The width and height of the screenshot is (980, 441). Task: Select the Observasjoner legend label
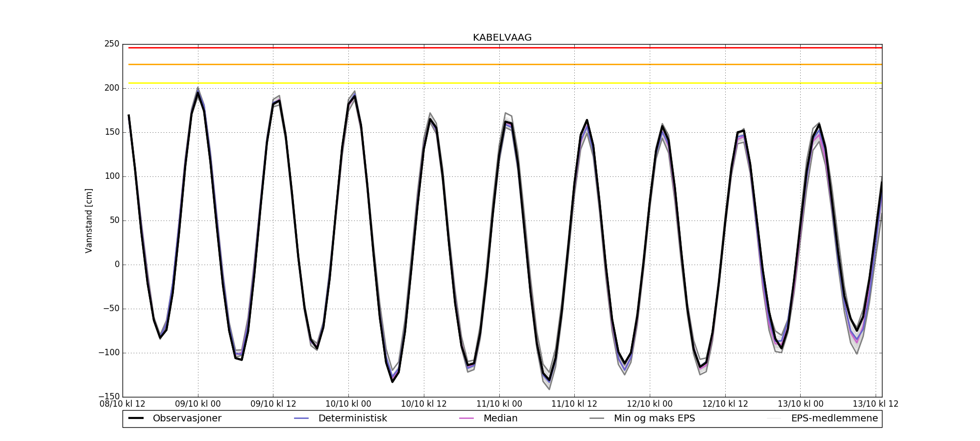pyautogui.click(x=187, y=418)
